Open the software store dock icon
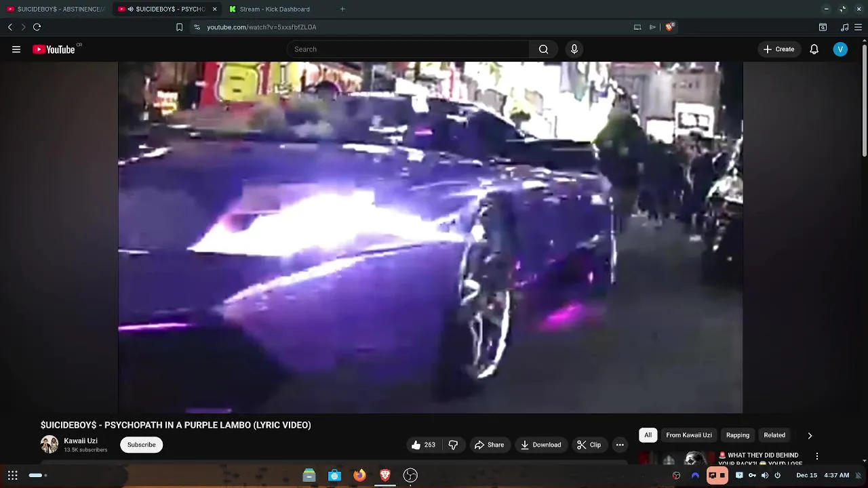 pyautogui.click(x=334, y=475)
